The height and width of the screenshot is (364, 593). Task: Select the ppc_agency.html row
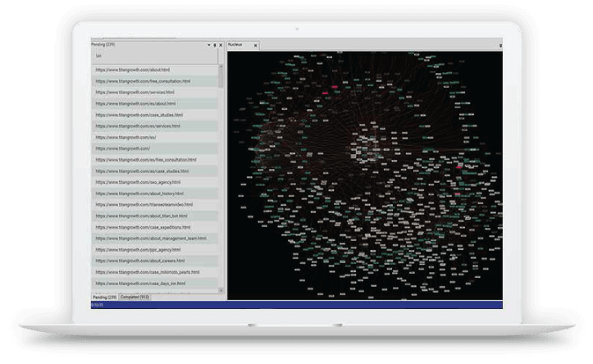(154, 249)
